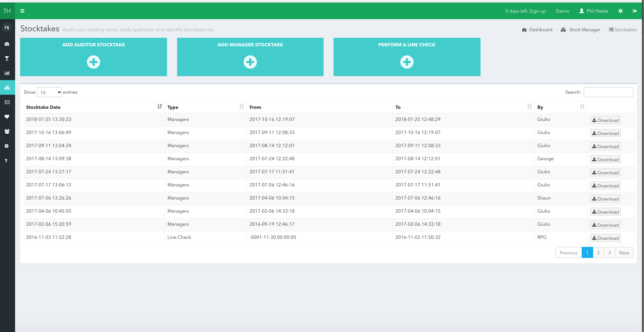This screenshot has width=644, height=332.
Task: Click the cocktail glass sidebar icon
Action: pos(7,58)
